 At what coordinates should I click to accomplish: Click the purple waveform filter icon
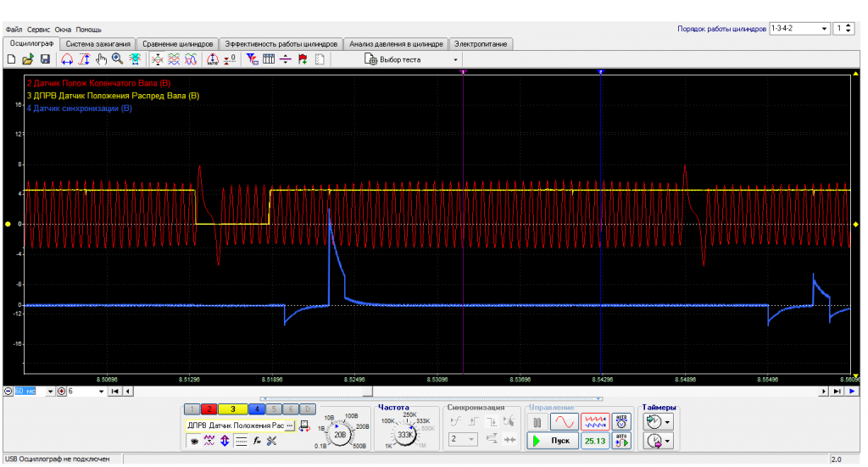coord(209,441)
